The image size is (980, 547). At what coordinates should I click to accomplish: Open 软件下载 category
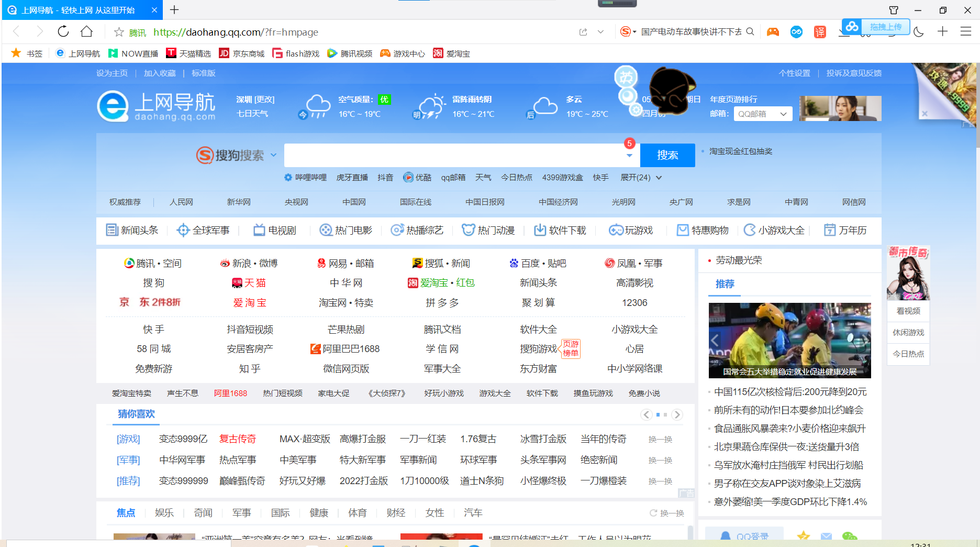(x=560, y=230)
